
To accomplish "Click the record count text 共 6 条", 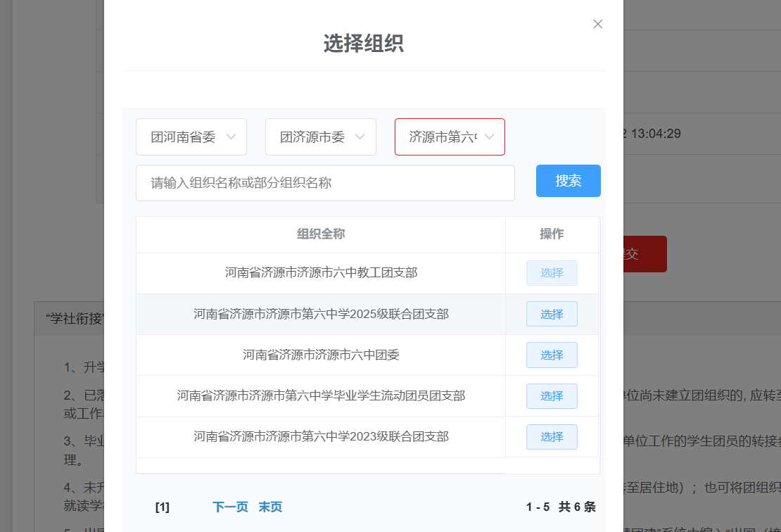I will (577, 507).
